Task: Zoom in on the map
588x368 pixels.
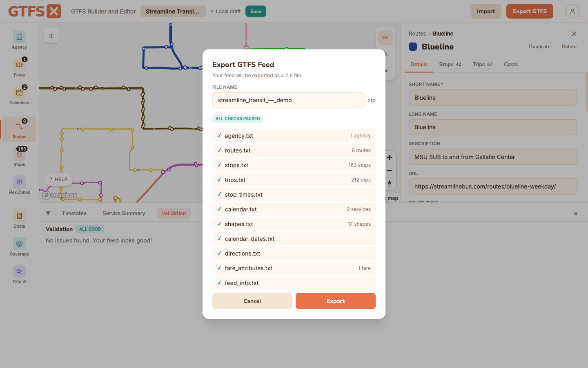Action: (x=390, y=157)
